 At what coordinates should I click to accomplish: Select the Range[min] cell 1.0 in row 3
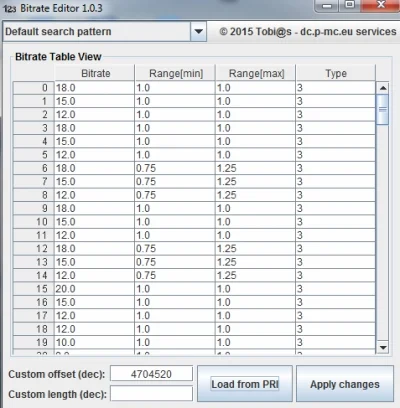(175, 128)
